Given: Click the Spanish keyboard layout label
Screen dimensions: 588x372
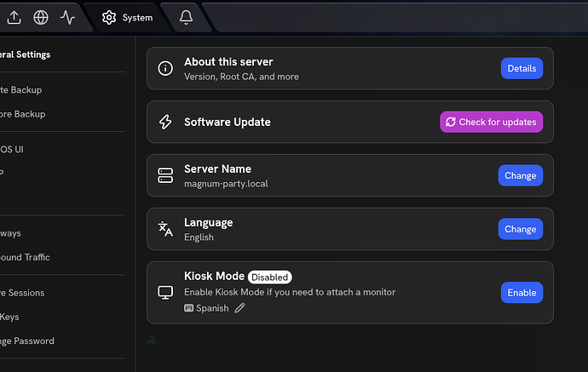Looking at the screenshot, I should pos(212,308).
